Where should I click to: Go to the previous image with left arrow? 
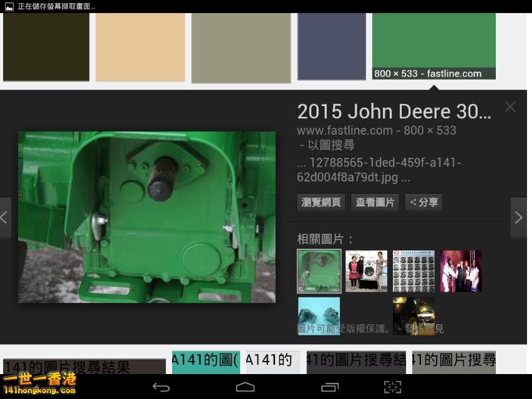(5, 218)
